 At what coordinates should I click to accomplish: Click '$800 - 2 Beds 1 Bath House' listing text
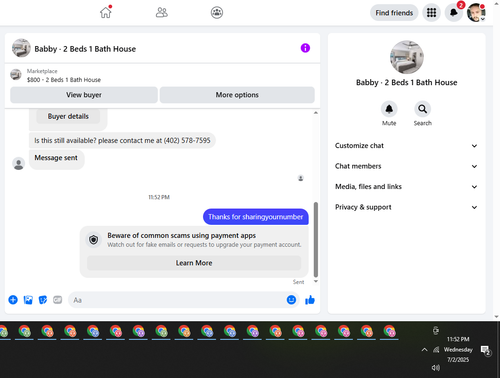[64, 80]
